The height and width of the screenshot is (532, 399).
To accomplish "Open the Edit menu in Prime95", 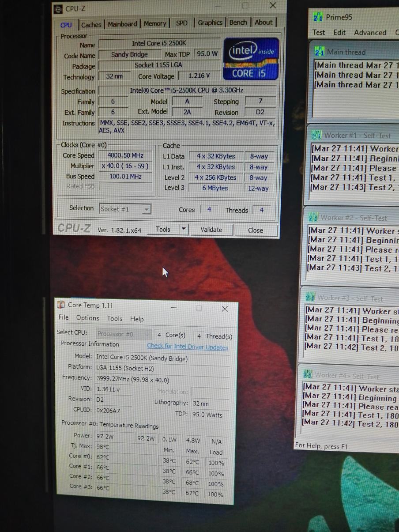I will tap(339, 32).
